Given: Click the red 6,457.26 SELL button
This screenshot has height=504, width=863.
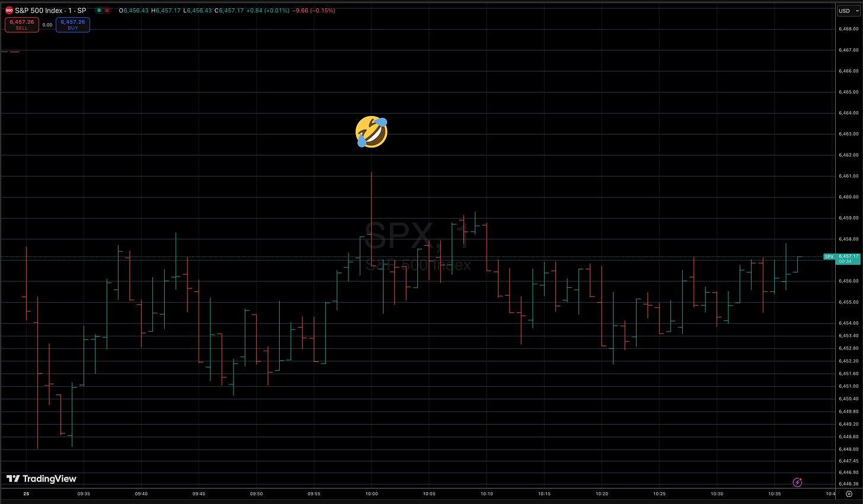Looking at the screenshot, I should coord(22,24).
